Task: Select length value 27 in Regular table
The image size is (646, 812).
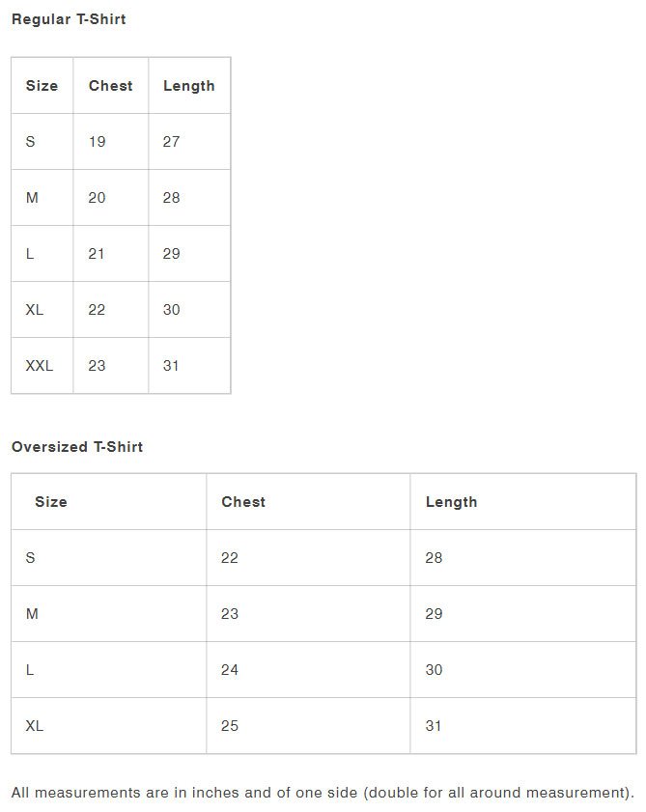Action: click(x=171, y=142)
